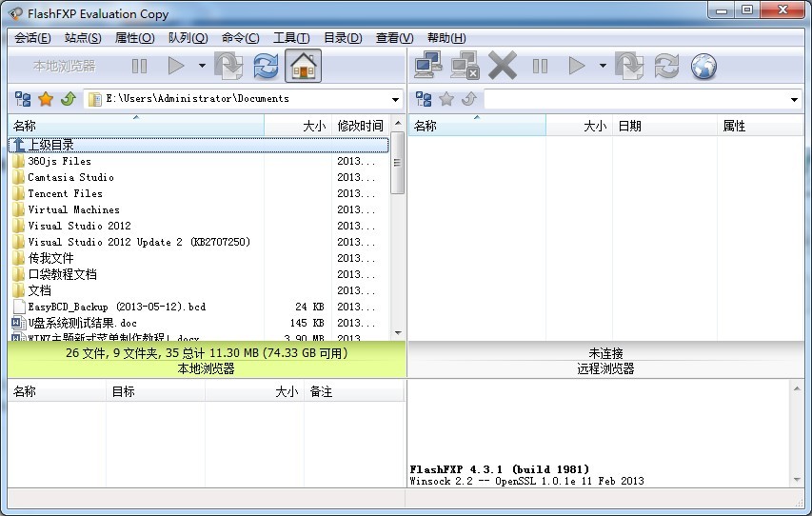The image size is (812, 516).
Task: Click the Disconnect computers icon
Action: [x=465, y=66]
